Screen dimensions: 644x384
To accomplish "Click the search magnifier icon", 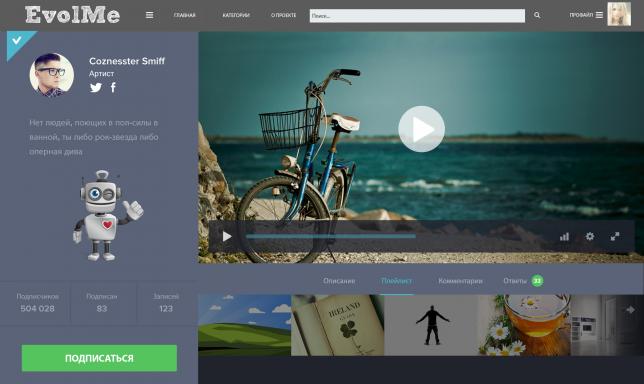I will click(537, 15).
